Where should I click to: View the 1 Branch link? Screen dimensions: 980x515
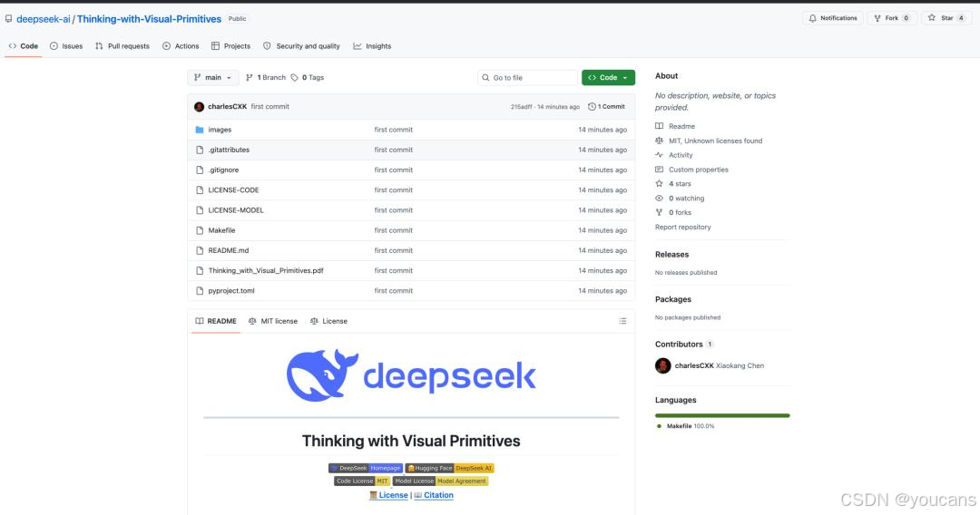point(266,77)
